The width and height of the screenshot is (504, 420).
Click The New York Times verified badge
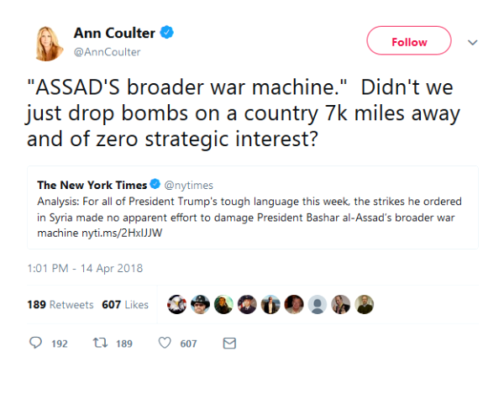[x=155, y=185]
